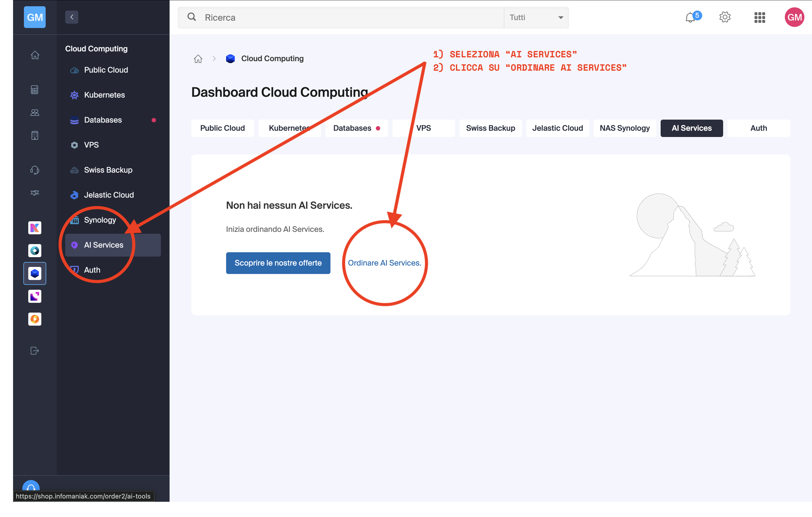Open Synology in the sidebar

pyautogui.click(x=113, y=220)
